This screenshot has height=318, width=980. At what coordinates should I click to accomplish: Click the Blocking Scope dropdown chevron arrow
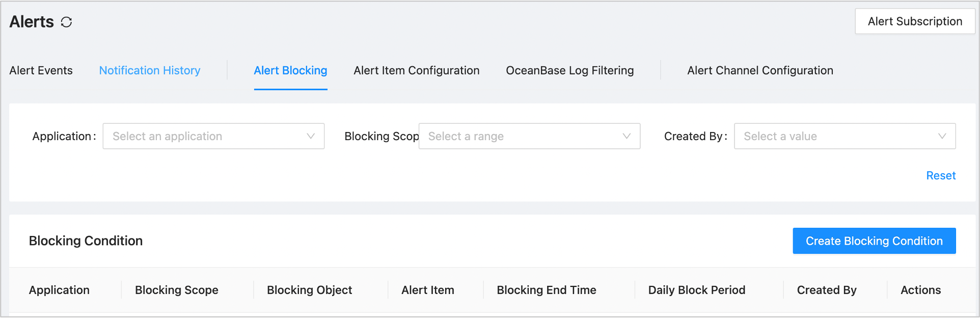[627, 136]
